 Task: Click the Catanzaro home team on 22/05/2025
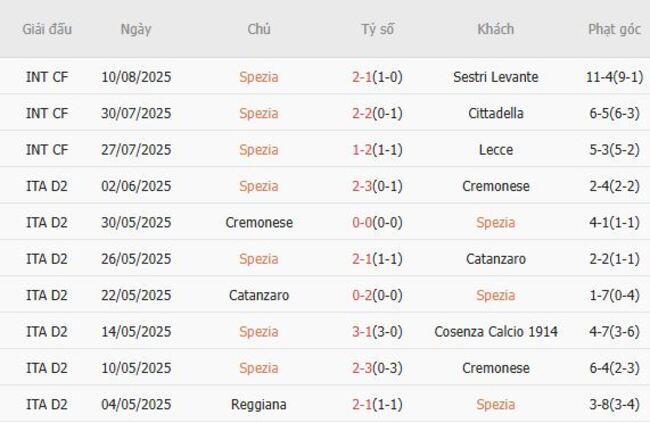[x=259, y=295]
